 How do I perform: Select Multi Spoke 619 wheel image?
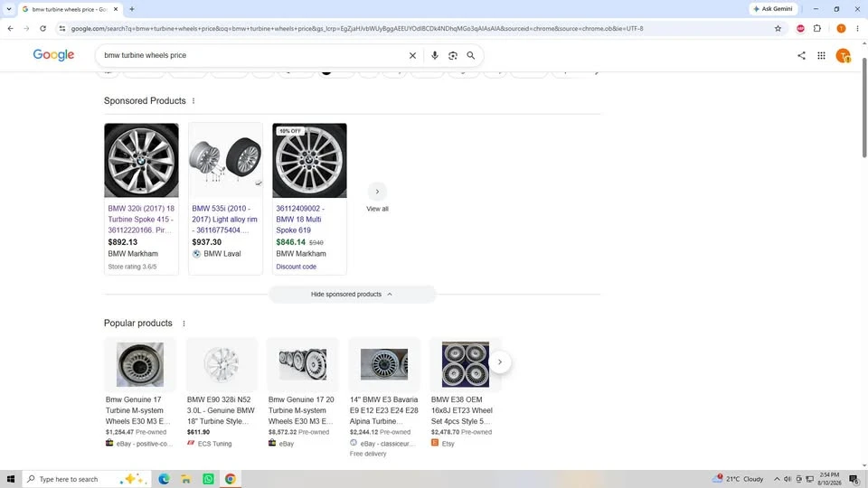[x=309, y=161]
